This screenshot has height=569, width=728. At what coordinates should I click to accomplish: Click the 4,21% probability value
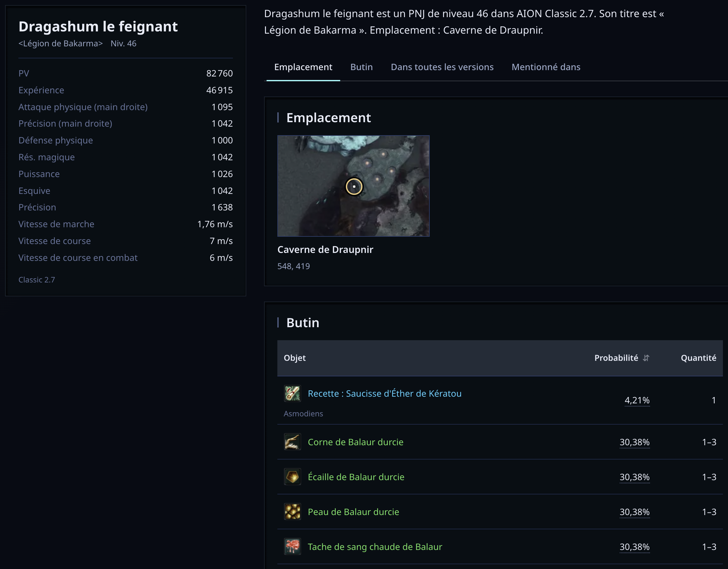(x=637, y=400)
